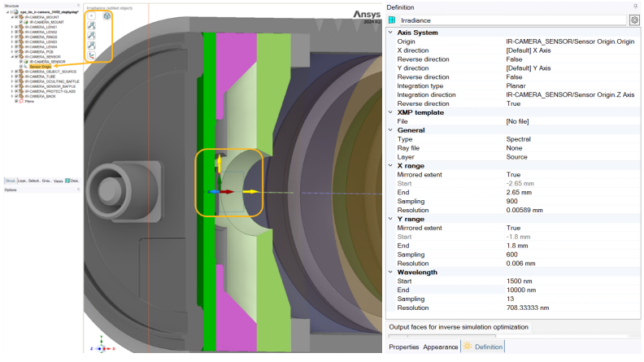Click the Plane icon in the tree
Viewport: 644px width, 362px height.
coord(21,101)
